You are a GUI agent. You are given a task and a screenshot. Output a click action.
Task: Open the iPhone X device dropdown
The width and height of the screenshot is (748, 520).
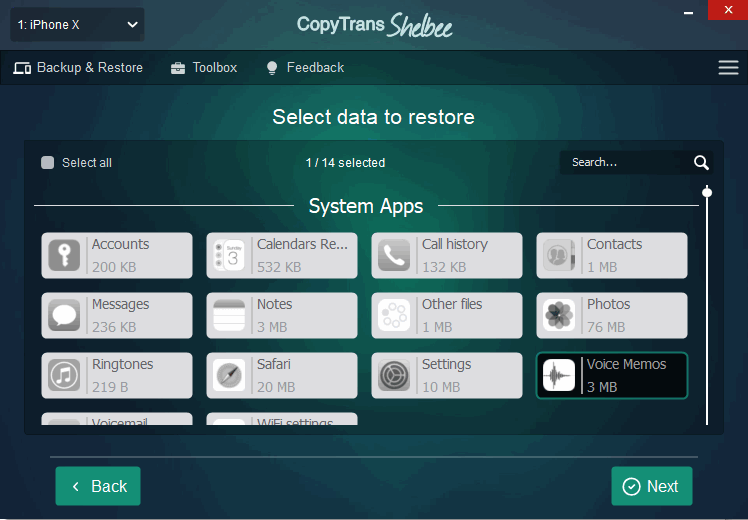77,24
